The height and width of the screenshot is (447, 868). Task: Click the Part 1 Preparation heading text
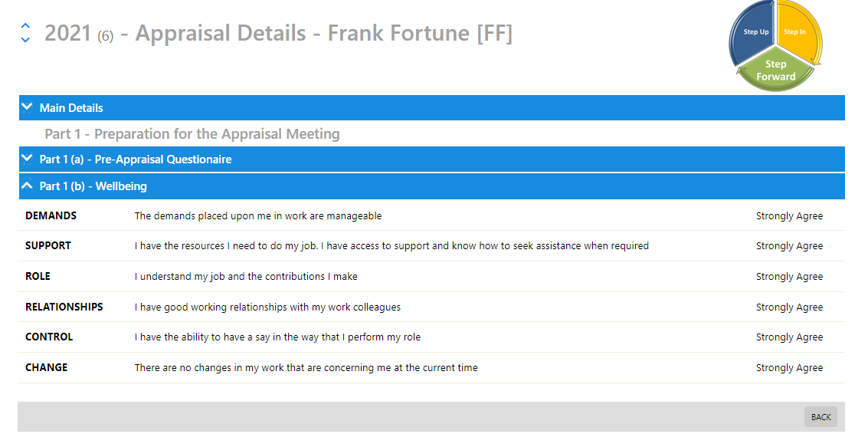click(192, 134)
